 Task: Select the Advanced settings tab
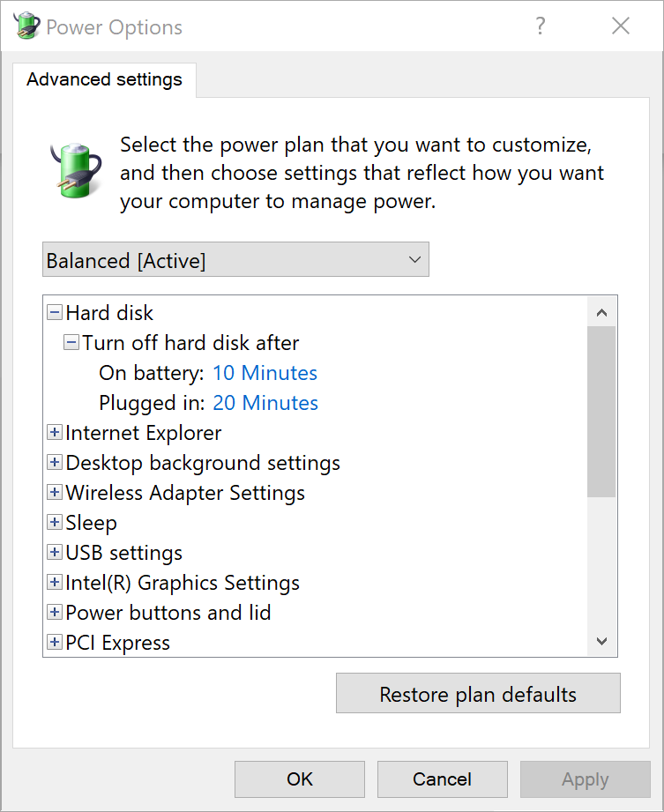(104, 79)
